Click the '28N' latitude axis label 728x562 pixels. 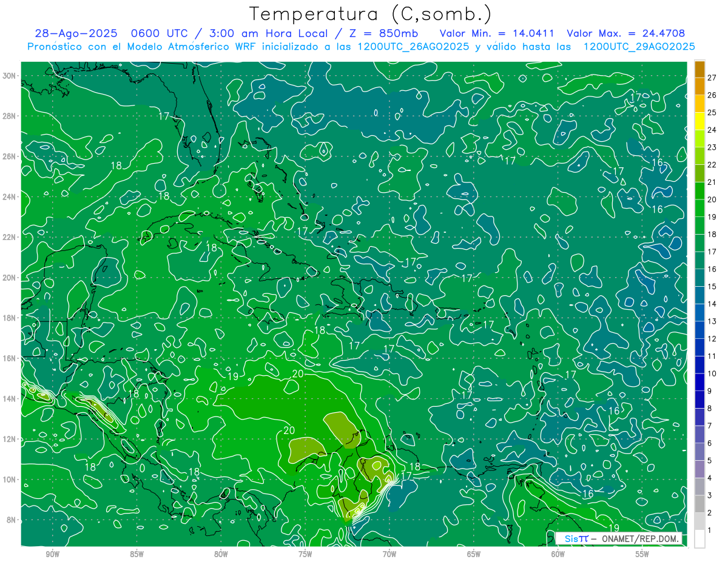click(10, 116)
